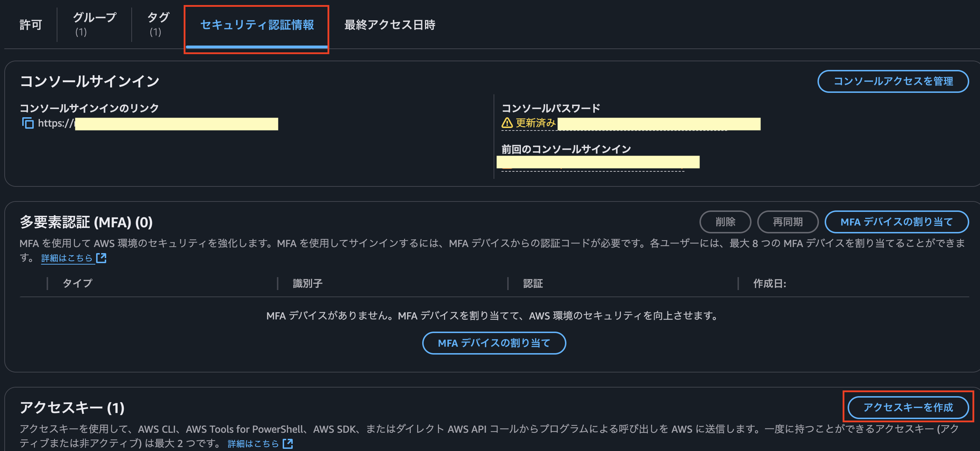The height and width of the screenshot is (451, 980).
Task: Click MFA デバイスの割り当て below the empty table
Action: coord(494,343)
